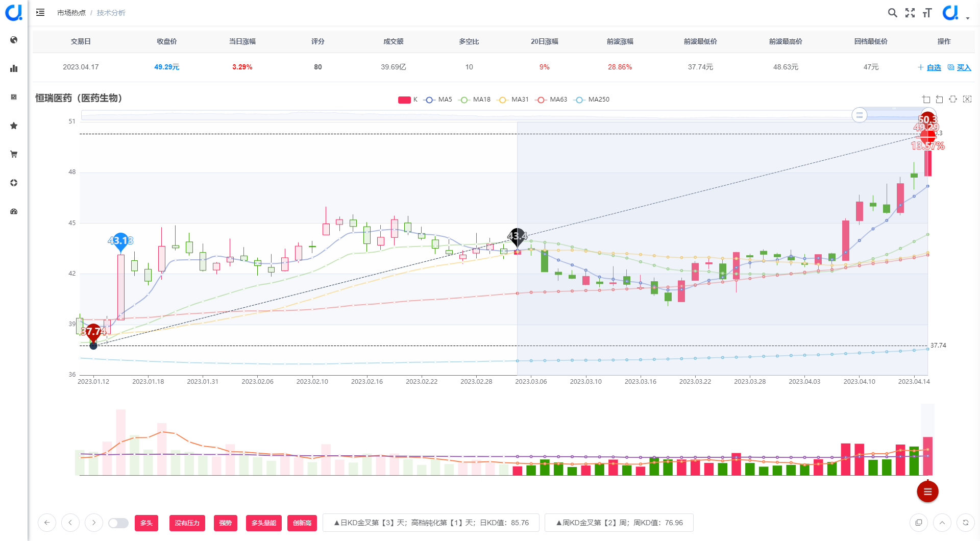The width and height of the screenshot is (980, 541).
Task: Toggle the K candlestick legend series
Action: click(408, 100)
